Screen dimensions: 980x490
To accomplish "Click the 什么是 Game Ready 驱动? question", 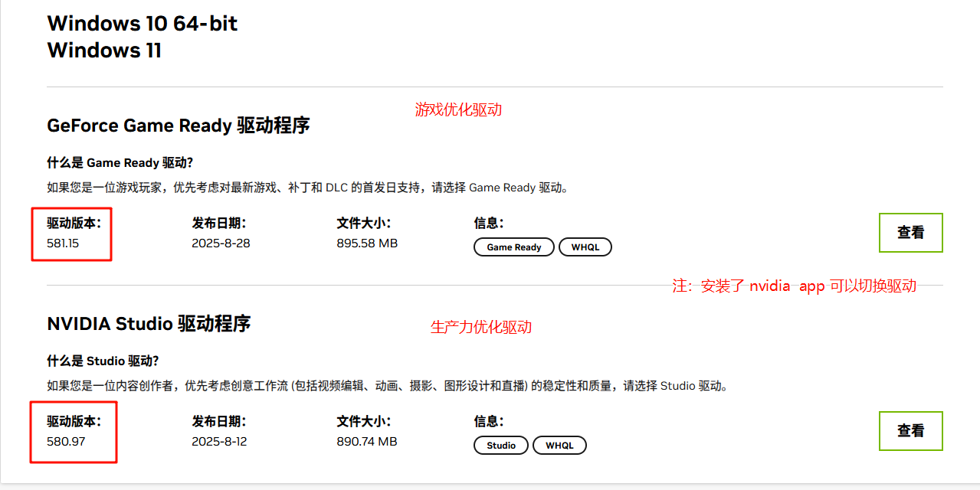I will point(120,163).
